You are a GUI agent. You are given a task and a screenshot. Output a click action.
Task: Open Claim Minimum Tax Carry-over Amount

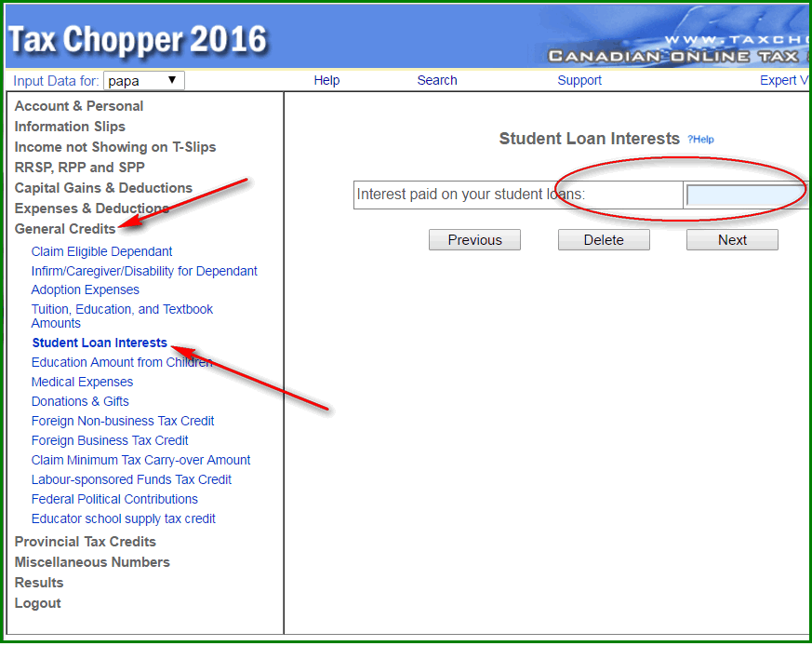(140, 461)
